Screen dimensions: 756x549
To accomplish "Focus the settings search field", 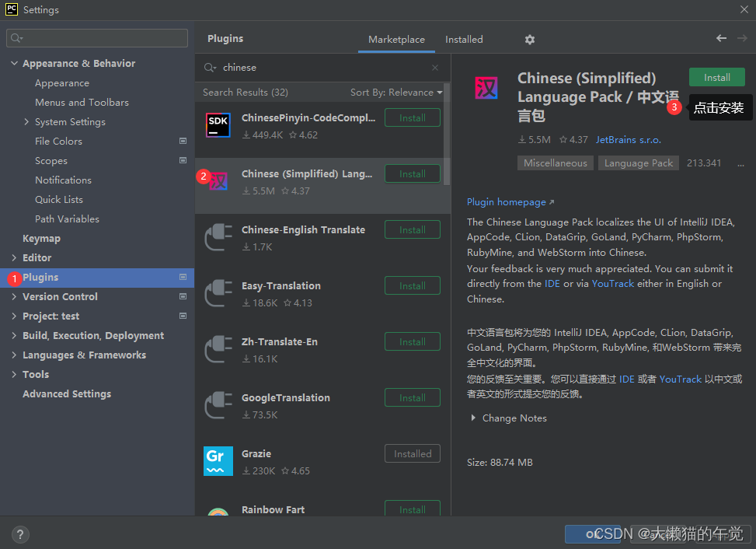I will tap(97, 38).
